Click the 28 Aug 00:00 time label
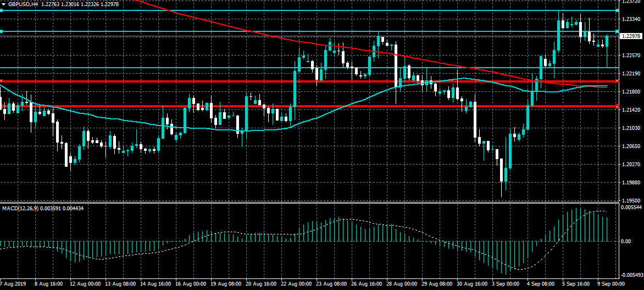The image size is (644, 290). click(402, 284)
